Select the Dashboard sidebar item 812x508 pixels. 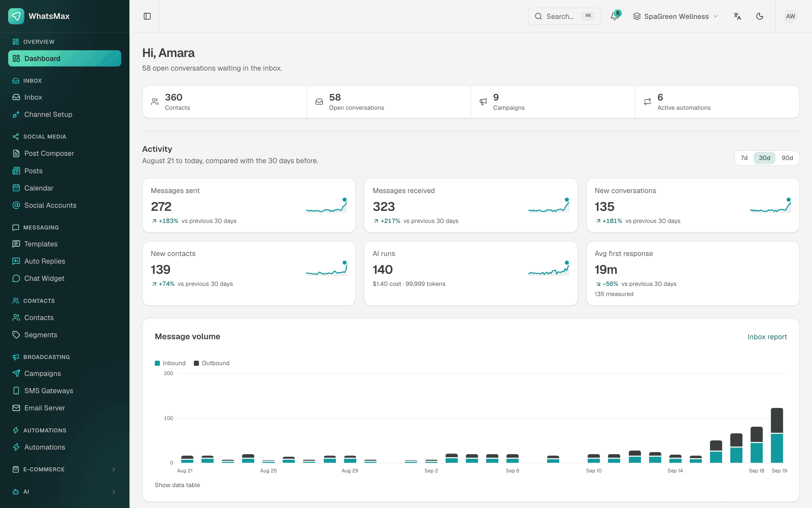click(64, 58)
